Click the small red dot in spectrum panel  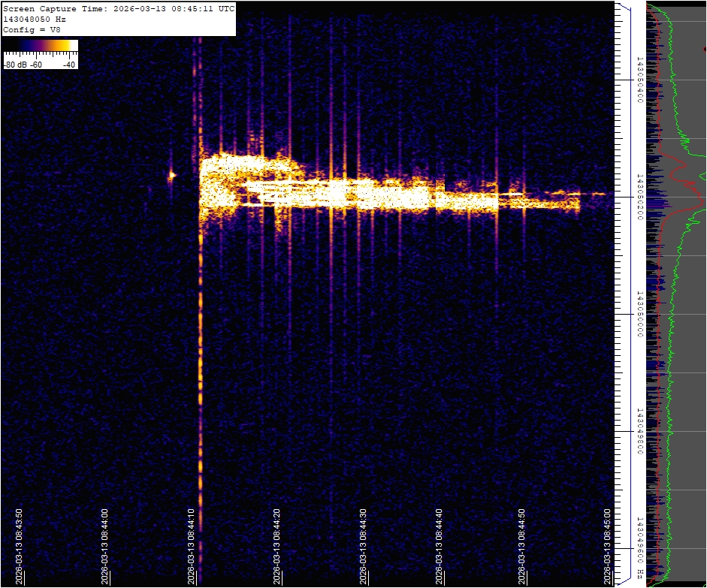point(705,49)
